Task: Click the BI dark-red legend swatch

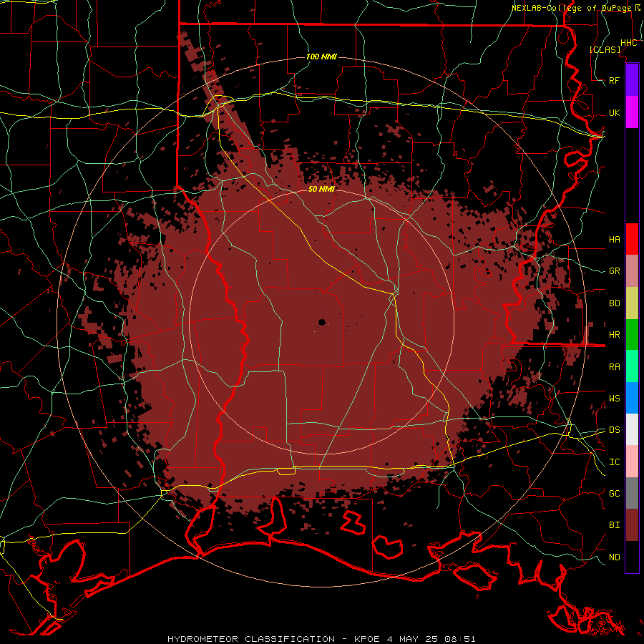Action: click(x=632, y=525)
